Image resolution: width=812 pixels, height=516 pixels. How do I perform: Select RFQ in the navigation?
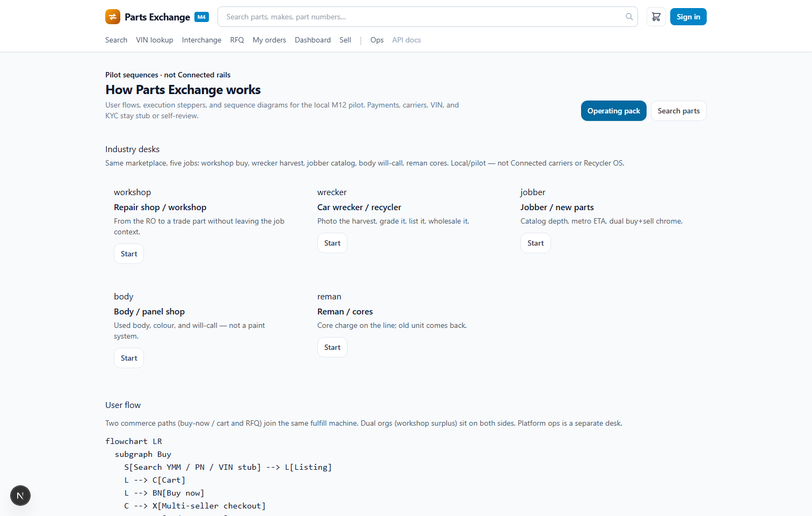pos(237,40)
